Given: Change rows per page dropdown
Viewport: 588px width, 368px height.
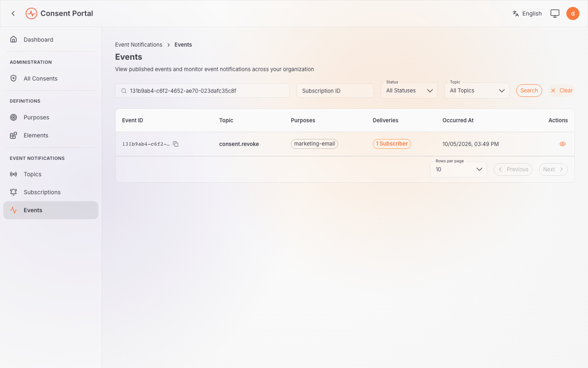Looking at the screenshot, I should 459,169.
